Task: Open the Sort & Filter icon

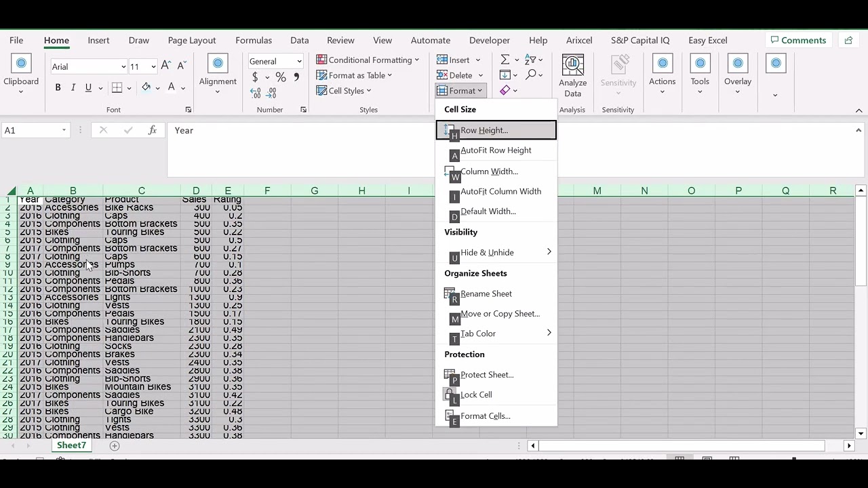Action: pos(531,60)
